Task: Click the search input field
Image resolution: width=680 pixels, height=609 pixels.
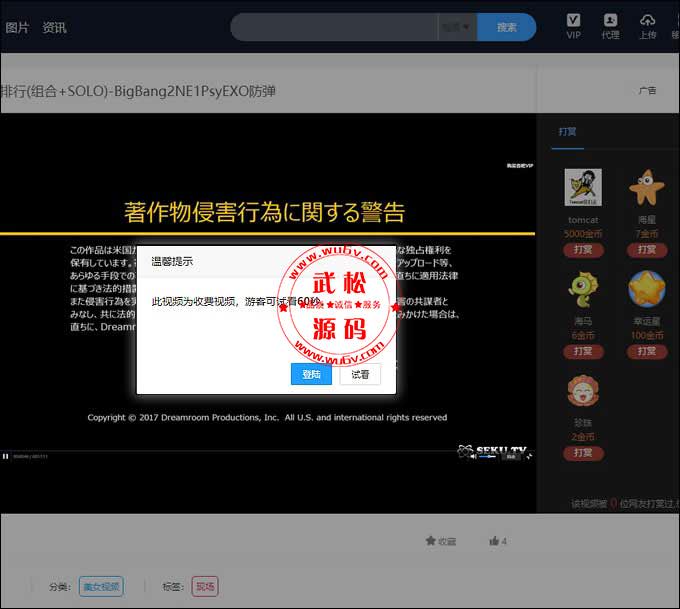Action: [x=335, y=27]
